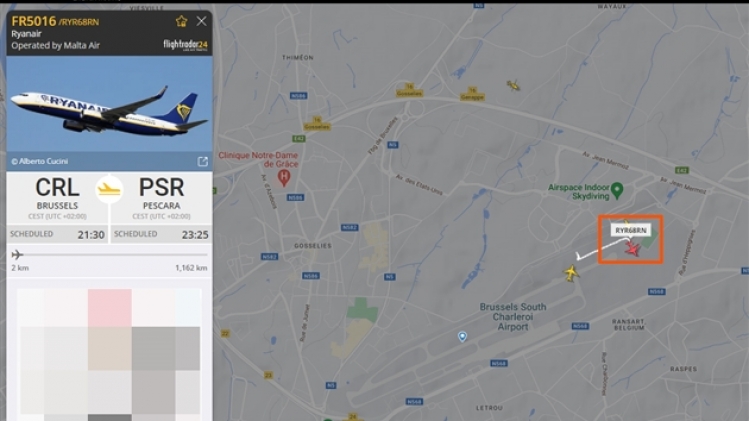
Task: Open Airspace Indoor Skydiving green map pin
Action: (617, 190)
